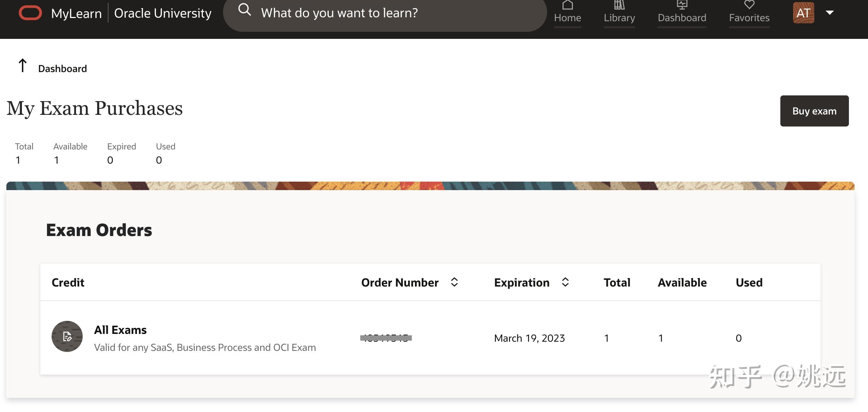
Task: Go to Favorites nav label
Action: tap(749, 18)
